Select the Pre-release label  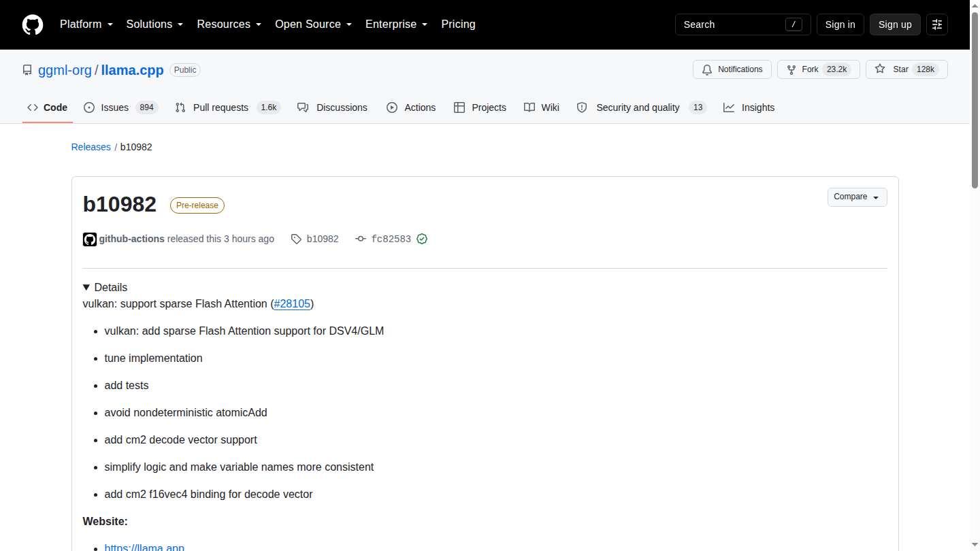click(197, 205)
